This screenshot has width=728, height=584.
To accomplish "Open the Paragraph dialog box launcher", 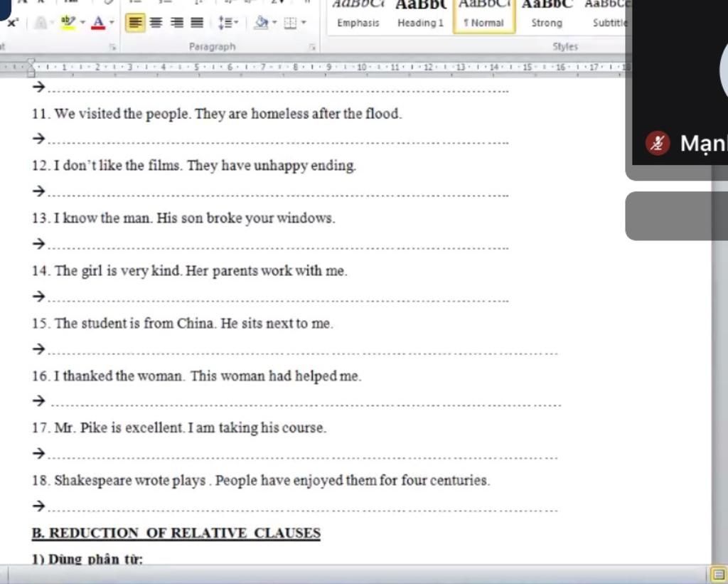I will pos(313,47).
